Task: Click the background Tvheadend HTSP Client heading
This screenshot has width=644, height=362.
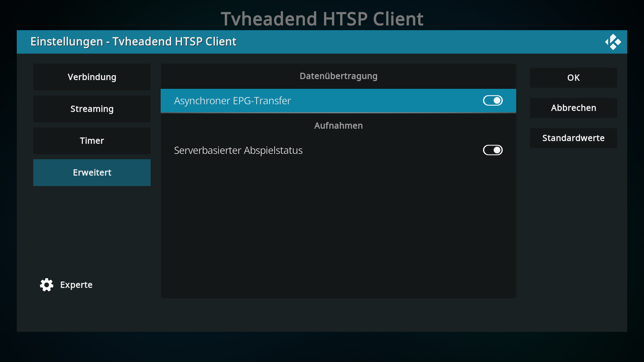Action: click(322, 18)
